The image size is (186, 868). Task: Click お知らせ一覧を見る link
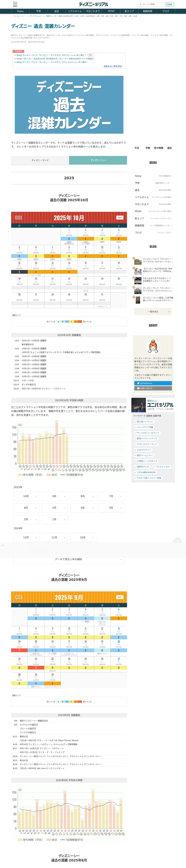113,66
